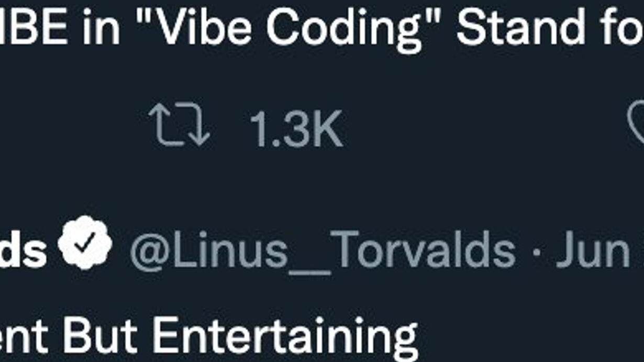The height and width of the screenshot is (362, 644).
Task: Select the 1.3K retweet count
Action: (296, 128)
